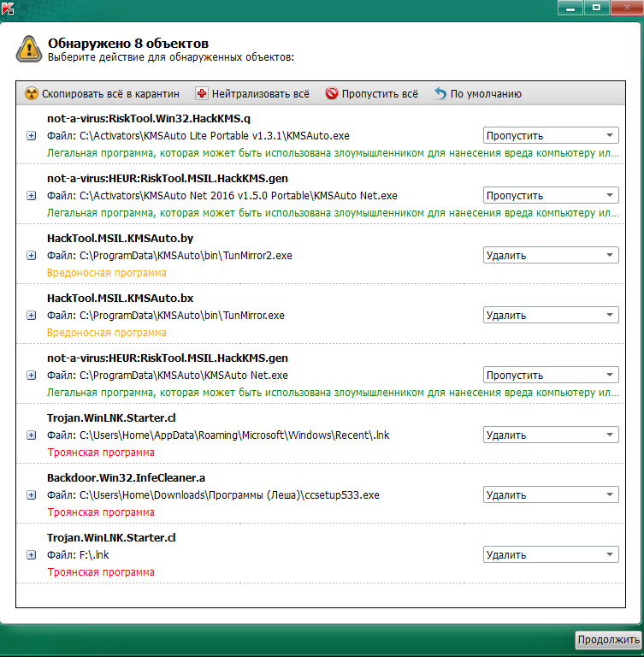
Task: Select threat name RiskTool.Win32.HackKMS.q
Action: point(148,119)
